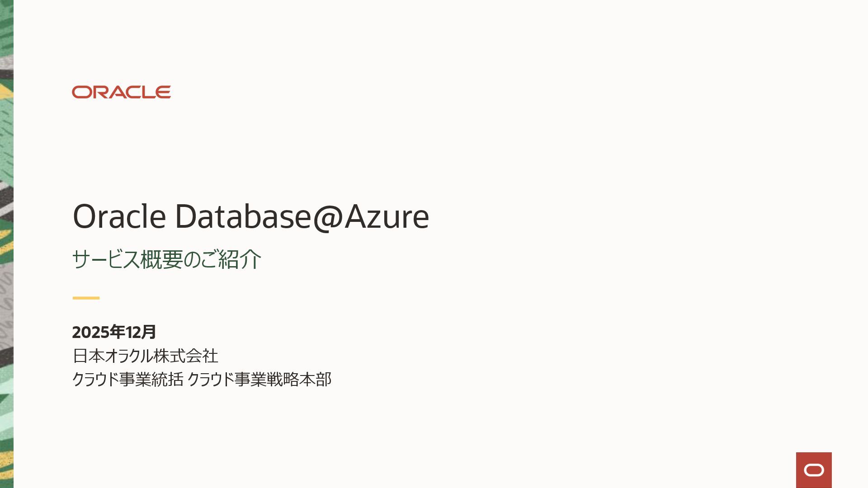Click the bold date 2025年12月
The height and width of the screenshot is (488, 868).
[114, 332]
